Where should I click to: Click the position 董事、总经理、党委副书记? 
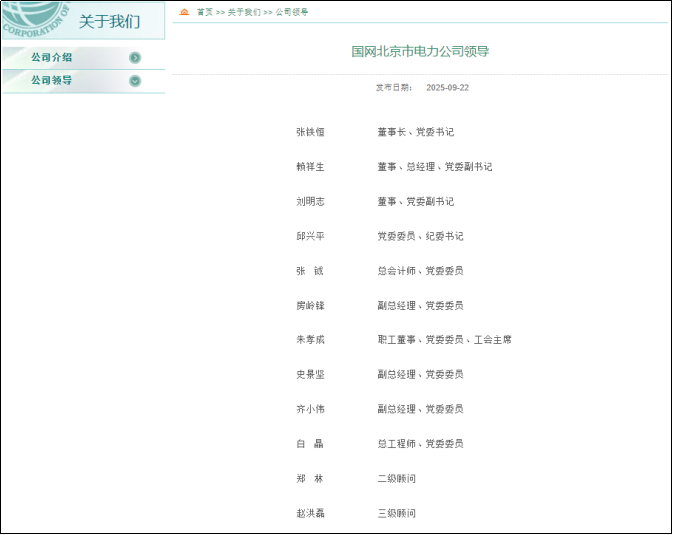[435, 167]
